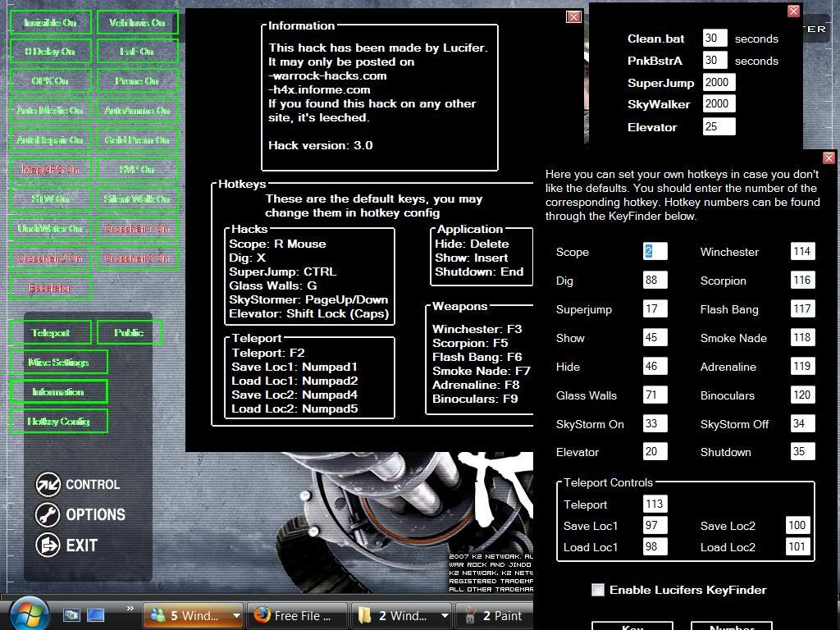Open the '2 Paint' taskbar button
Image resolution: width=840 pixels, height=630 pixels.
pyautogui.click(x=495, y=615)
